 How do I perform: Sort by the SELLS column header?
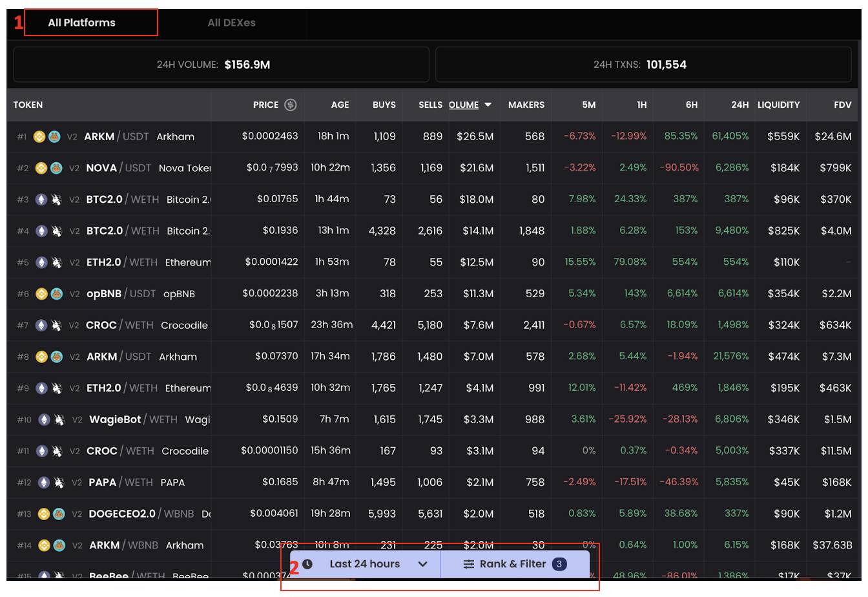click(430, 105)
